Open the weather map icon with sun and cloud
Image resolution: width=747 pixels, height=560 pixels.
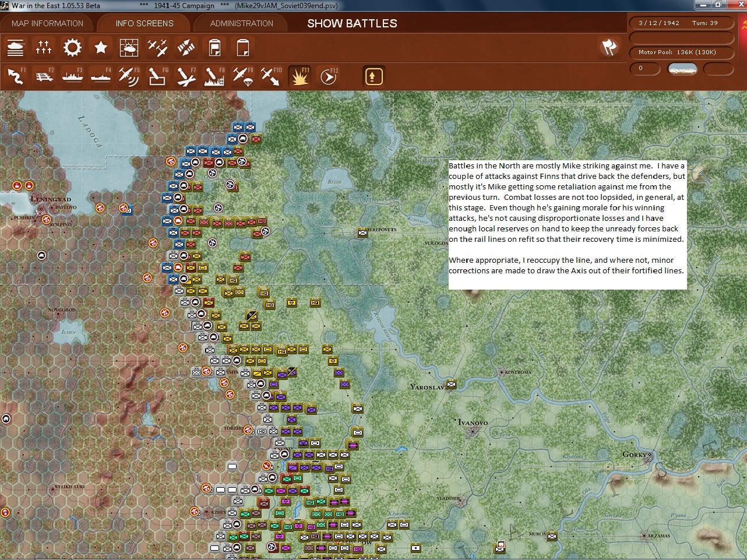(x=129, y=47)
